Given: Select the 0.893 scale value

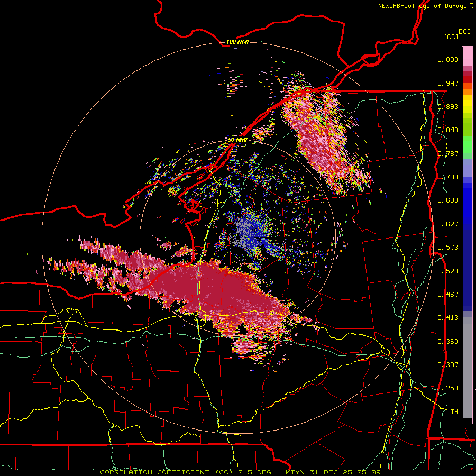Looking at the screenshot, I should click(x=448, y=106).
